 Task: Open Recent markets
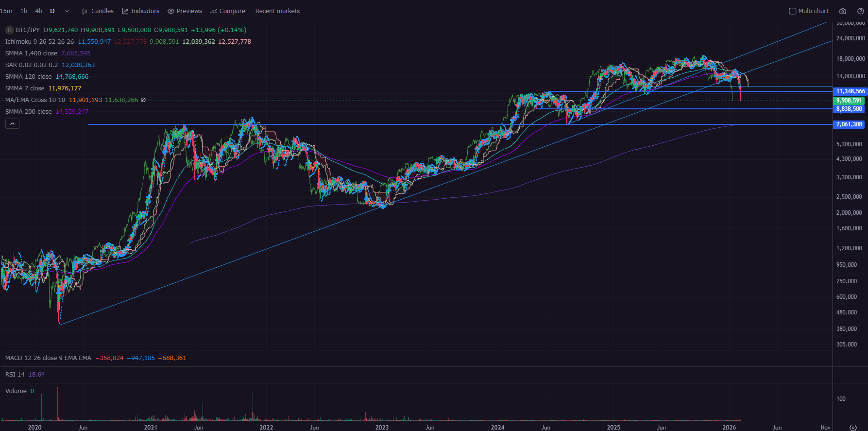tap(277, 11)
